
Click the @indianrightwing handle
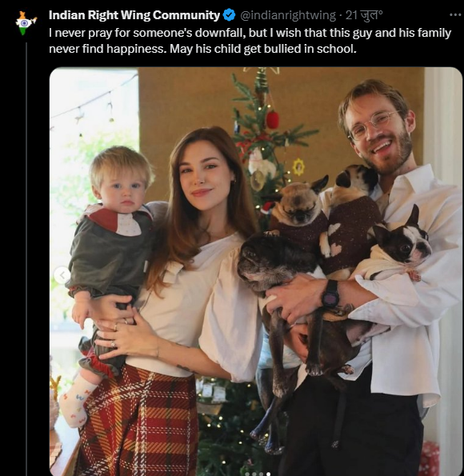[x=288, y=15]
